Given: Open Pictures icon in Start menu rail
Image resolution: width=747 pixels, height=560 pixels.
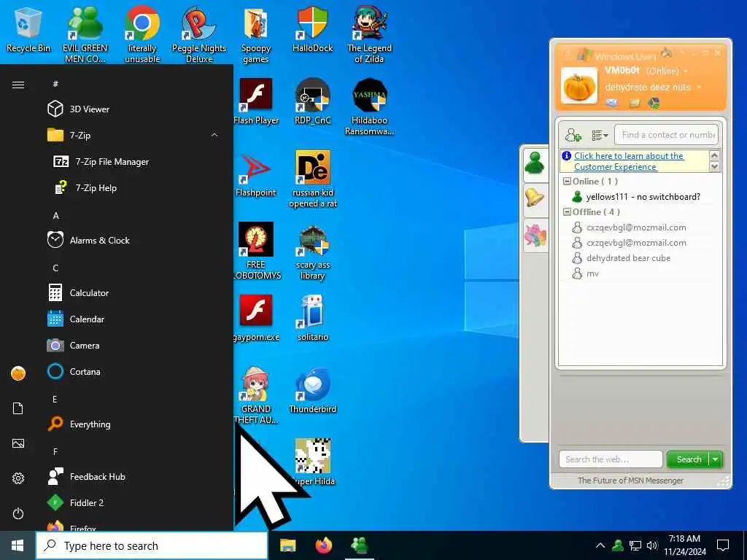Looking at the screenshot, I should tap(18, 443).
